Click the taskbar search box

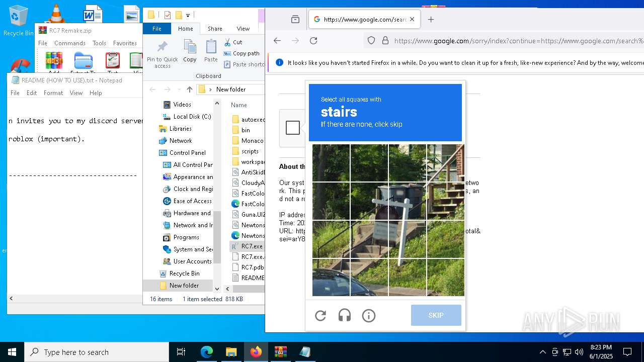click(x=97, y=352)
